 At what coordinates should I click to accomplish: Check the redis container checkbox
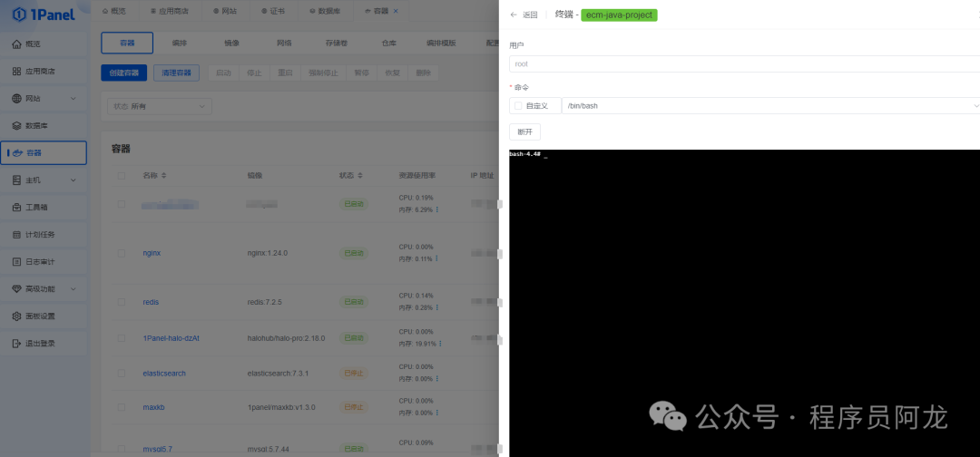[x=122, y=302]
